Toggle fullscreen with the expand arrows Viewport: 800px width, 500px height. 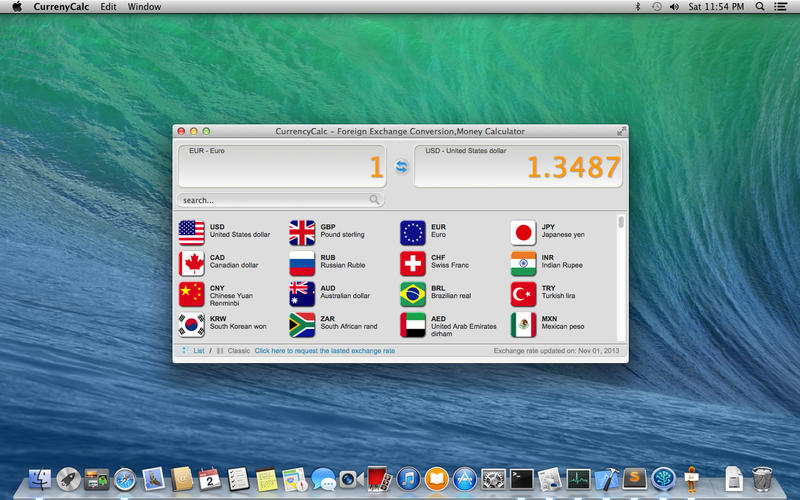click(x=621, y=131)
